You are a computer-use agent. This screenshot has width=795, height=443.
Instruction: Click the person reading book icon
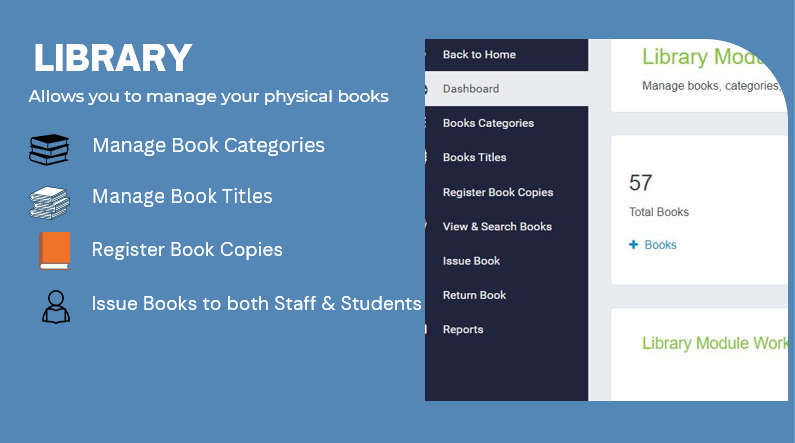(56, 307)
